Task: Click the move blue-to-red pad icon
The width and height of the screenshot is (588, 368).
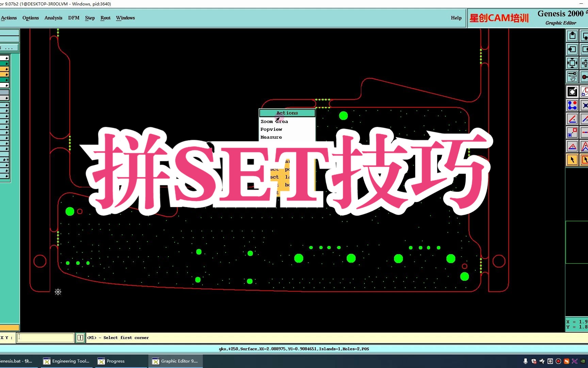Action: [572, 133]
